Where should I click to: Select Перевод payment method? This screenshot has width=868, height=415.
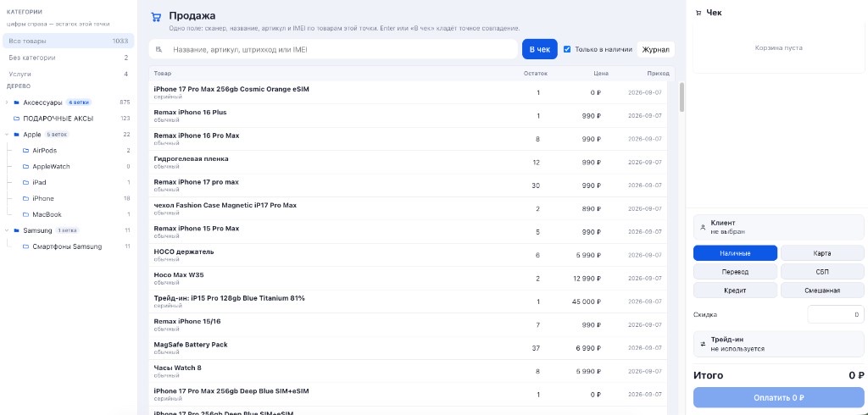[x=735, y=272]
